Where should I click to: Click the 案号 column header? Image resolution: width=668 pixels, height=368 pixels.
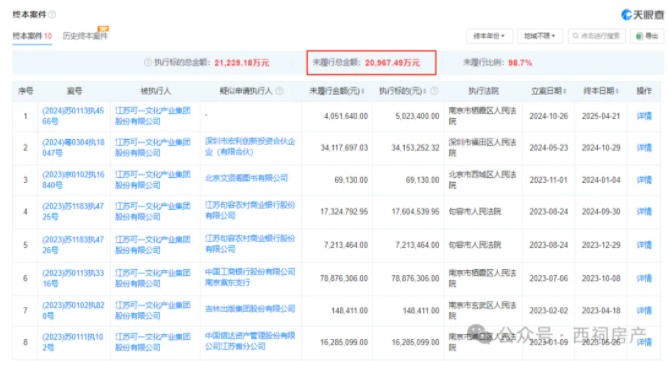click(x=74, y=91)
